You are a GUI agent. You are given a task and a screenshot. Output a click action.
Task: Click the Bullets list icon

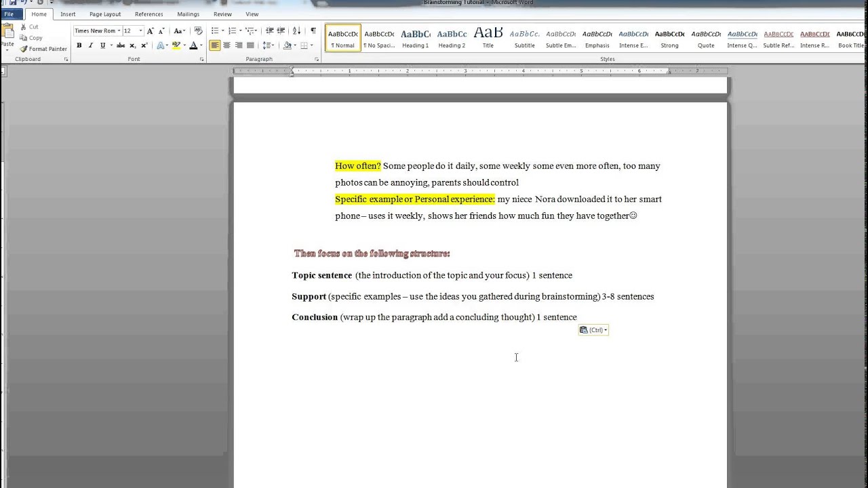[214, 31]
